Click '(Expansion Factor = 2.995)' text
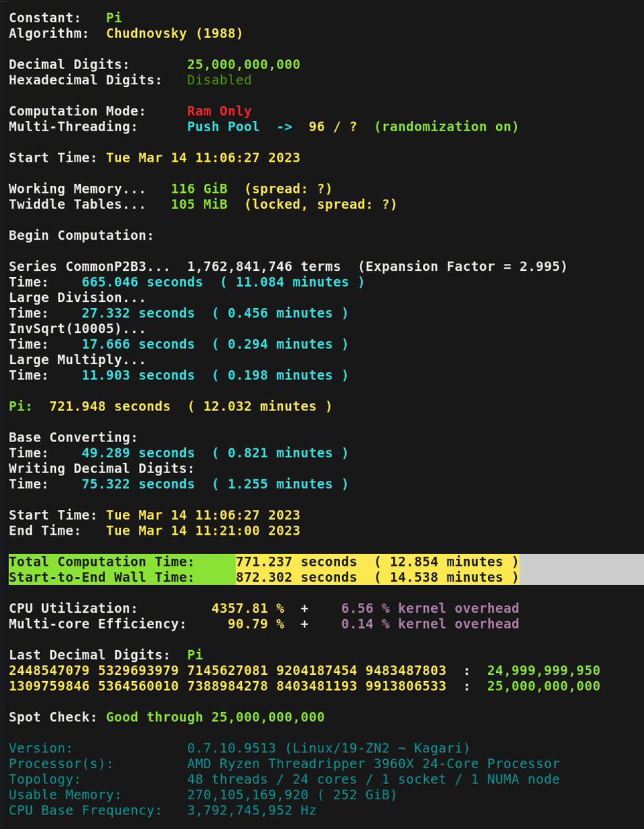644x829 pixels. point(462,266)
